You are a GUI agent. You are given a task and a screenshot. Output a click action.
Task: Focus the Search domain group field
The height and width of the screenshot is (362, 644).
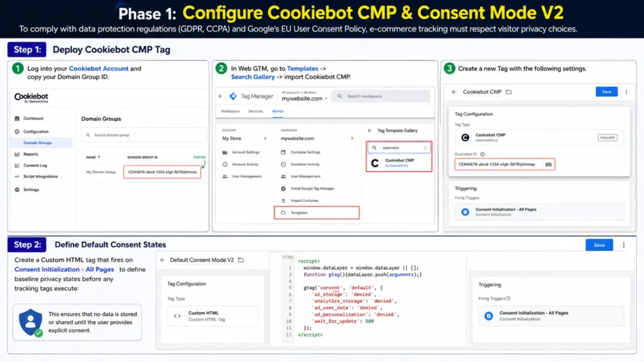click(x=144, y=135)
